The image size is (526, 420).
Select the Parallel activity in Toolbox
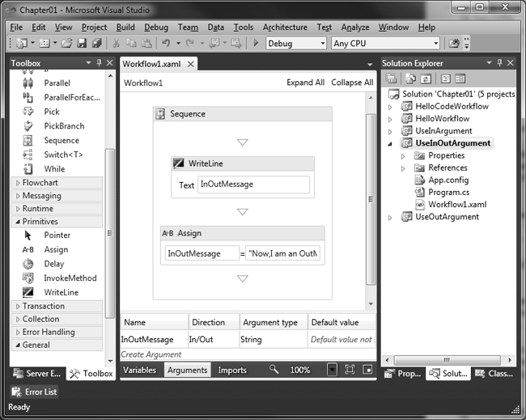[57, 83]
